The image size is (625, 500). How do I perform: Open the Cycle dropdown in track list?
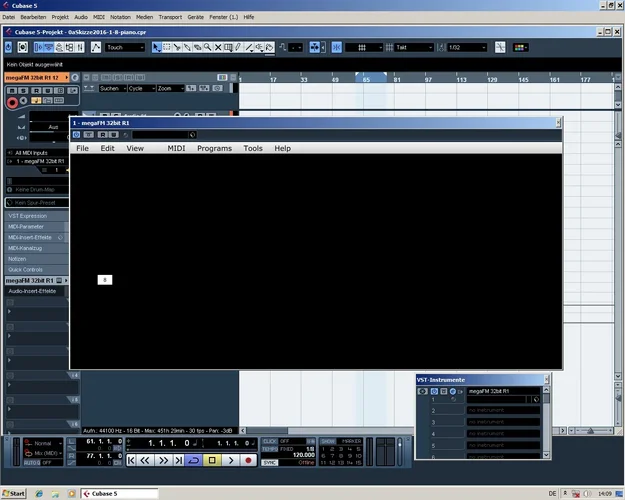[141, 89]
